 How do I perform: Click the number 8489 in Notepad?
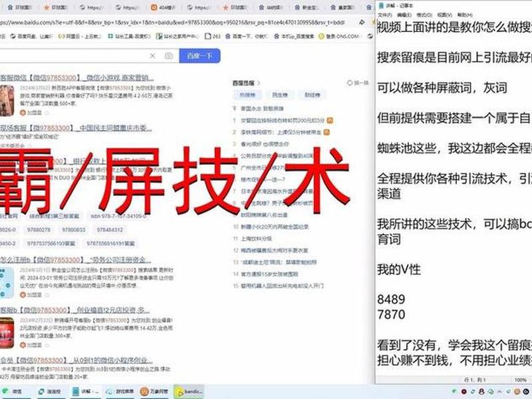pyautogui.click(x=391, y=299)
